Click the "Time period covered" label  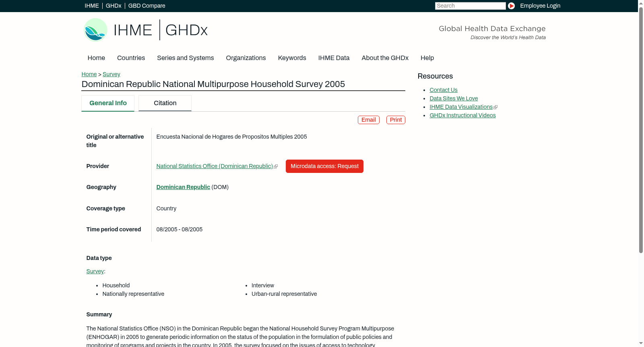tap(114, 229)
